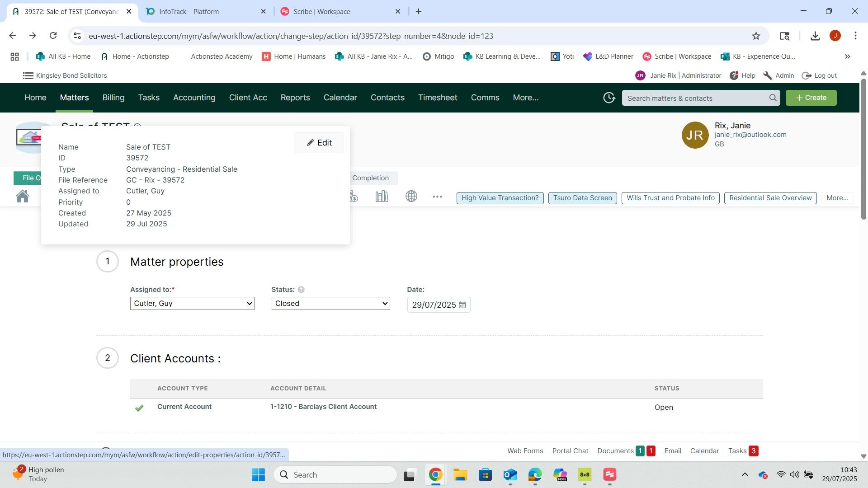Open the Status dropdown showing Closed

[330, 304]
